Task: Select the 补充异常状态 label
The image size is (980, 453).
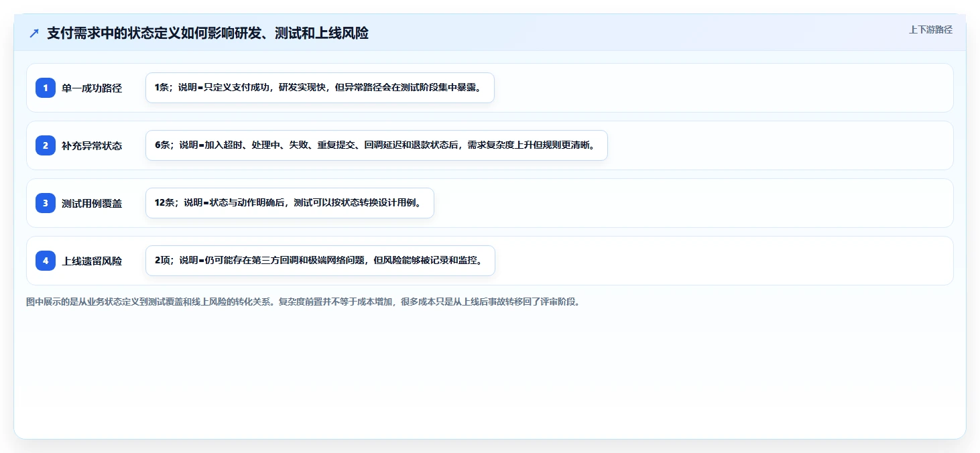Action: (92, 145)
